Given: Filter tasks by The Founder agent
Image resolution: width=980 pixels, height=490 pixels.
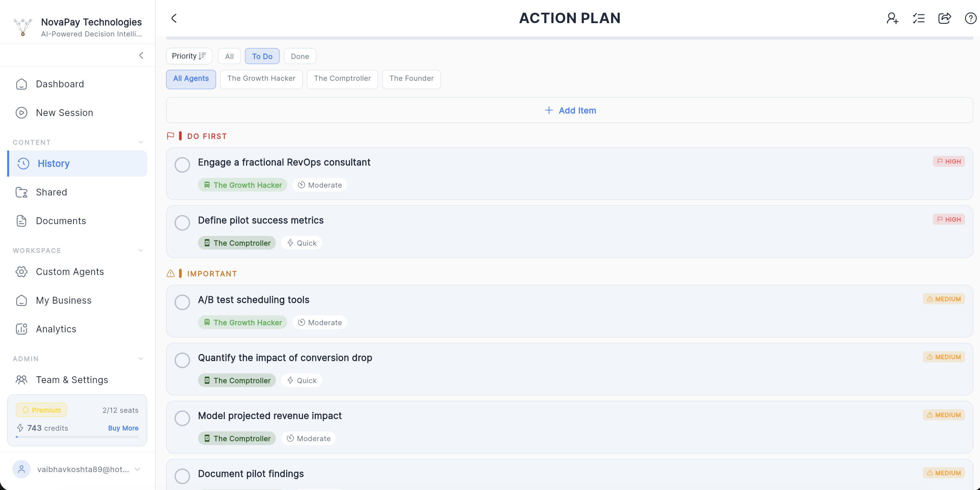Looking at the screenshot, I should [411, 79].
